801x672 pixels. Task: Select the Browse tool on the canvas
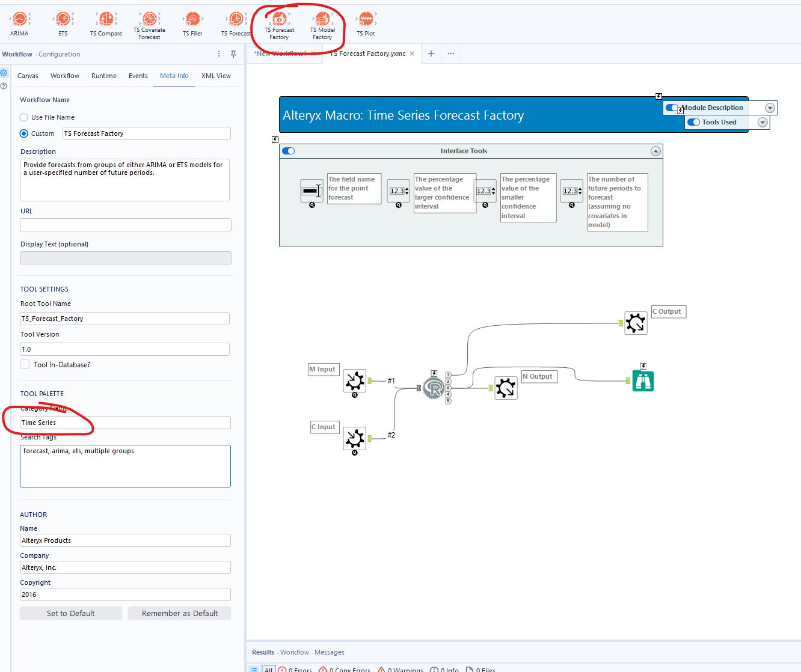(643, 380)
